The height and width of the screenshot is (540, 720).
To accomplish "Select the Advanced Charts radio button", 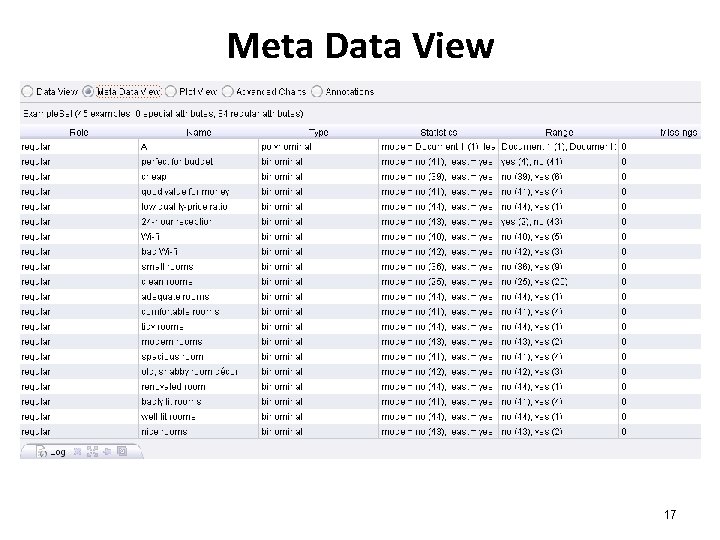I will [x=227, y=91].
